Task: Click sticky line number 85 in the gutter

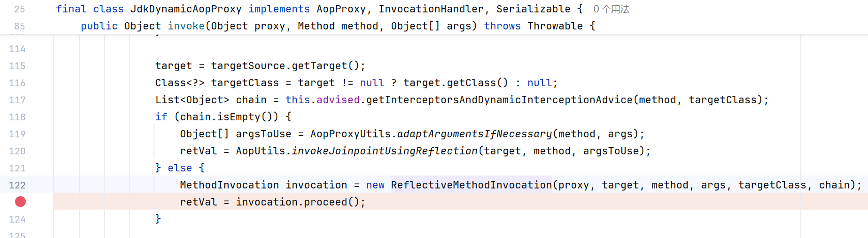Action: (x=19, y=26)
